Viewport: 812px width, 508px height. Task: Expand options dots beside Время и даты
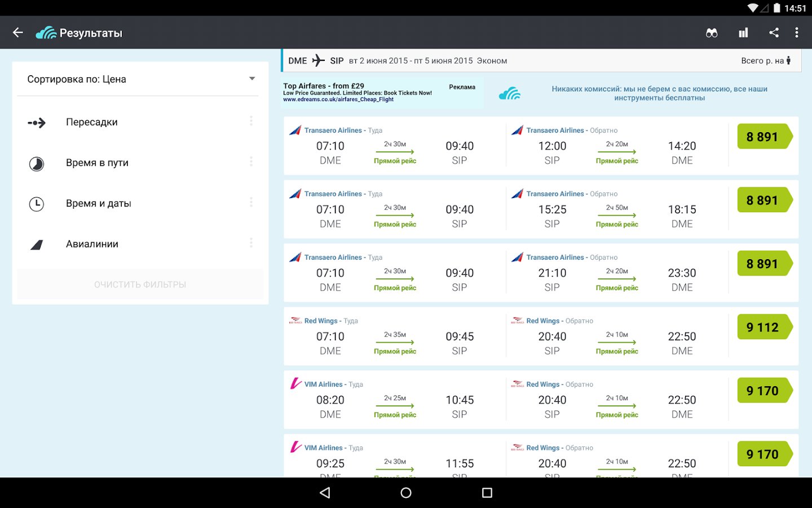click(x=251, y=202)
